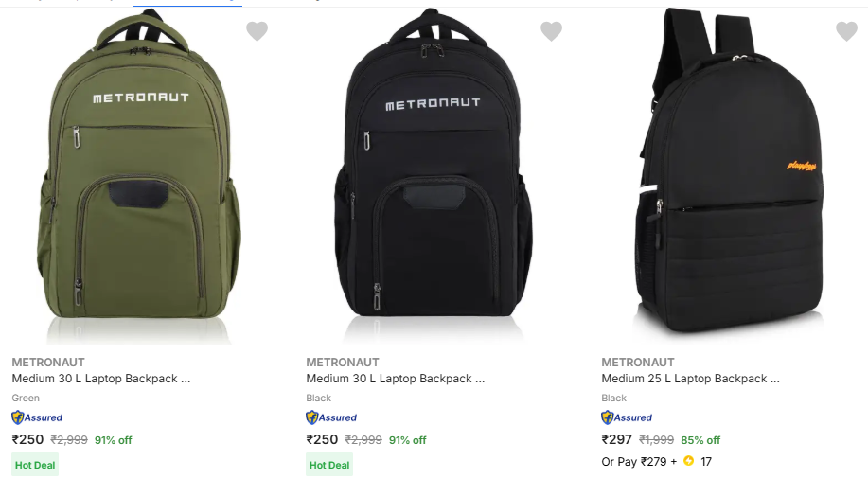This screenshot has width=868, height=479.
Task: Open the black Metronaut 30 L backpack image
Action: (436, 175)
